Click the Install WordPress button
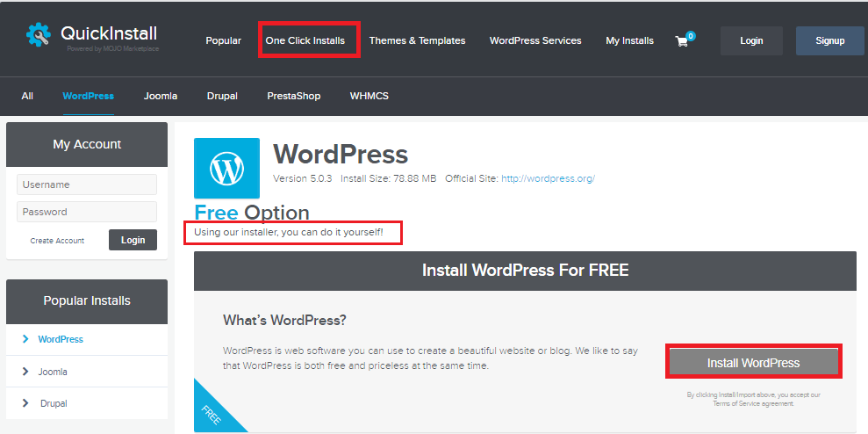The height and width of the screenshot is (434, 868). 753,363
